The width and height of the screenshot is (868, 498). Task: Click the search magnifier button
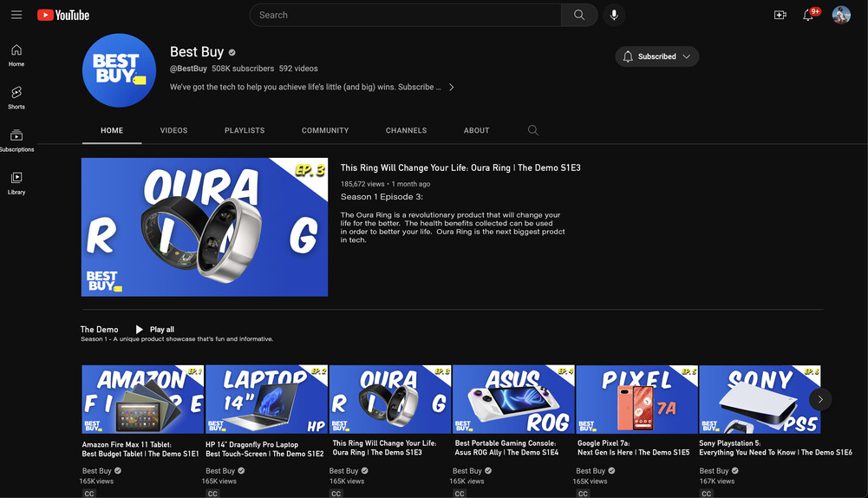[578, 15]
